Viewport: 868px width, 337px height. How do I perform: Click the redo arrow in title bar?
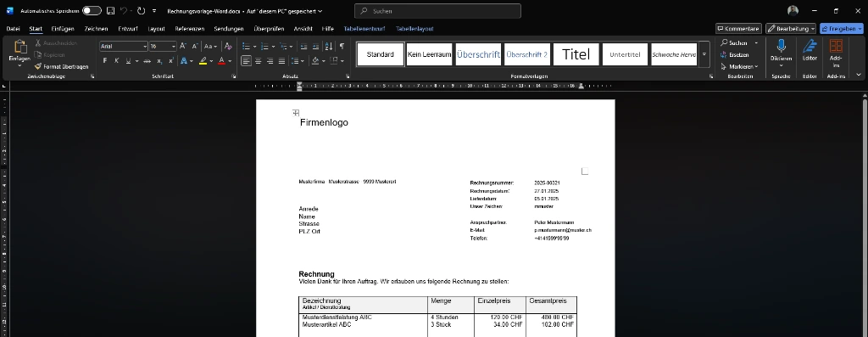(141, 11)
